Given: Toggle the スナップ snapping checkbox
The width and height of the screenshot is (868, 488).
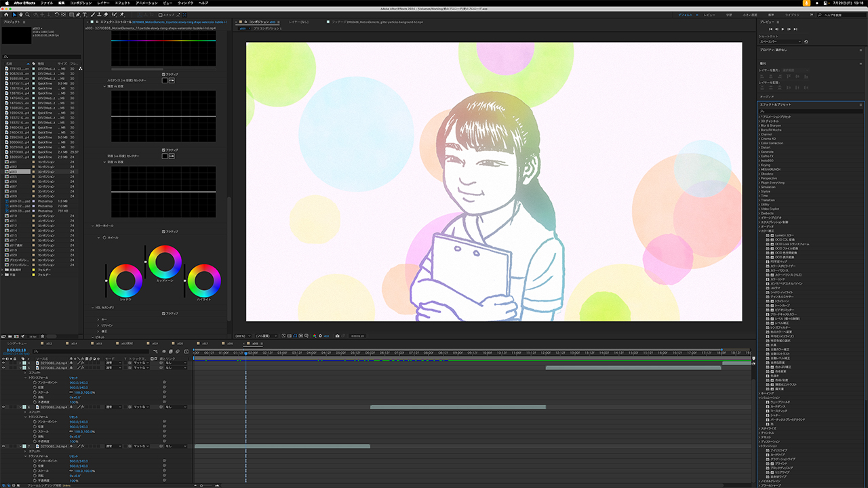Looking at the screenshot, I should 159,14.
